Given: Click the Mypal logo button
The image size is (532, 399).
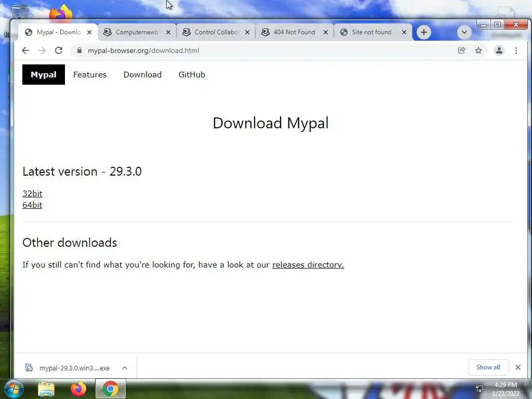Looking at the screenshot, I should [44, 75].
